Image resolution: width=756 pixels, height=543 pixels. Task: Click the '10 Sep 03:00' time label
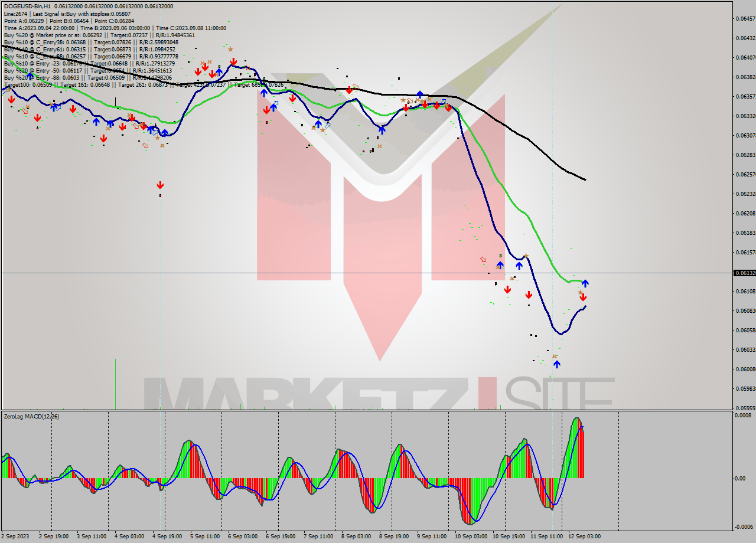pyautogui.click(x=471, y=536)
